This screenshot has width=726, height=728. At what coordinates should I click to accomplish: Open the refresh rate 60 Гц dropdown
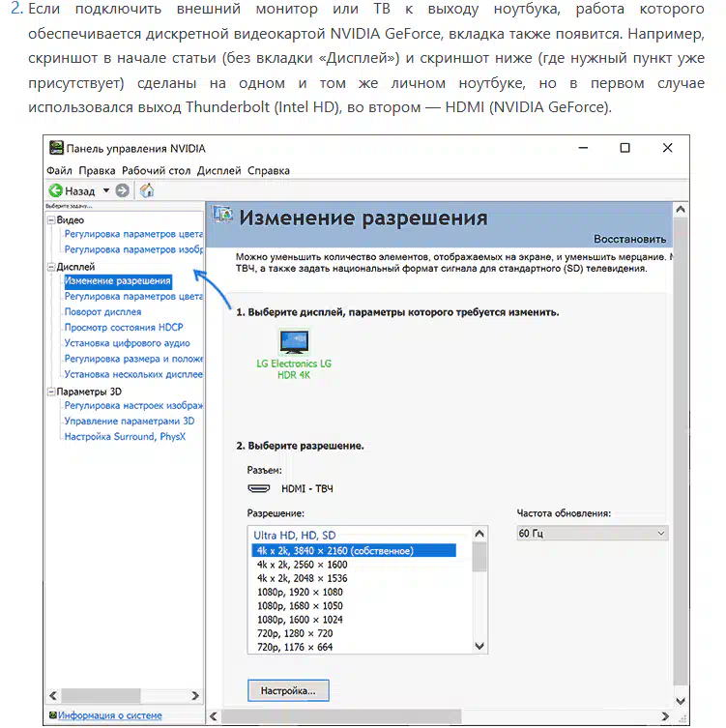click(593, 533)
